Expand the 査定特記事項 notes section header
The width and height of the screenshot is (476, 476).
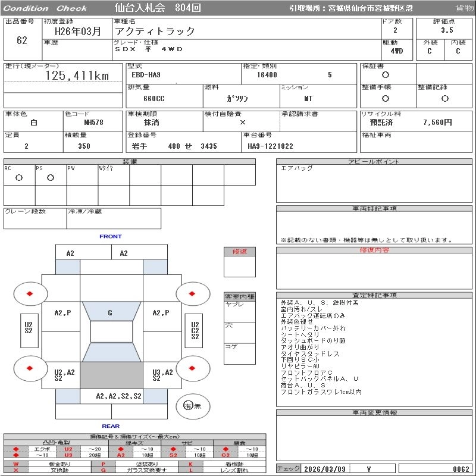coord(375,295)
